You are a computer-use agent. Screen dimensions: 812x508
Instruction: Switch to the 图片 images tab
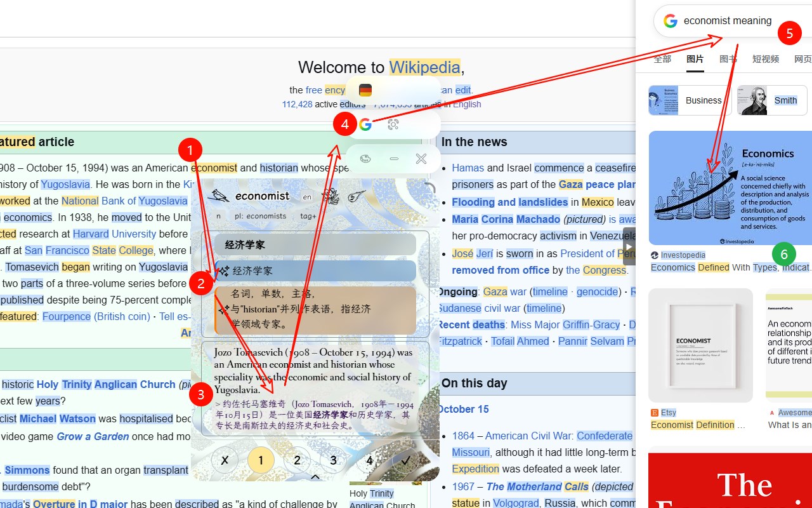coord(695,59)
